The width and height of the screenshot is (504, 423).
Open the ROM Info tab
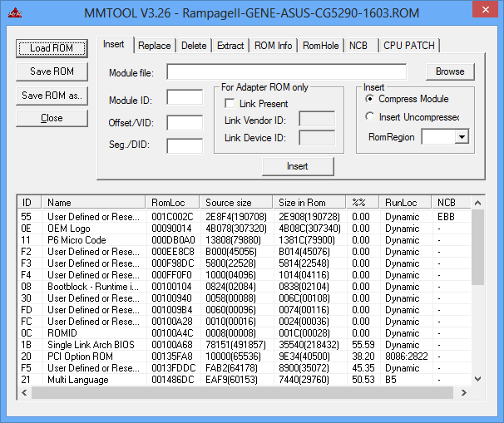pos(274,46)
